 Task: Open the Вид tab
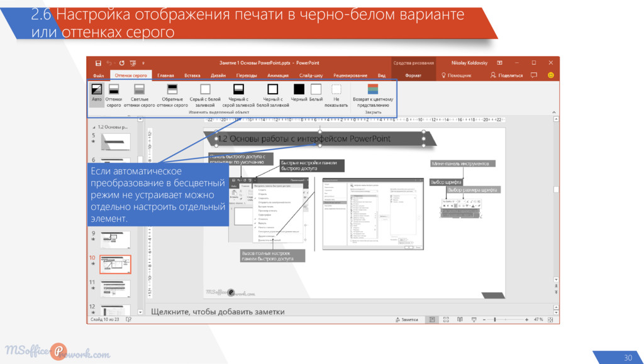(x=382, y=75)
